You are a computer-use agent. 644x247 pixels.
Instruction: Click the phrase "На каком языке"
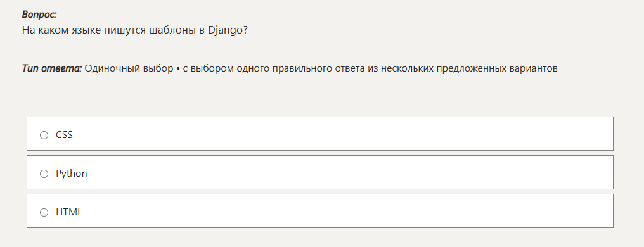coord(61,30)
